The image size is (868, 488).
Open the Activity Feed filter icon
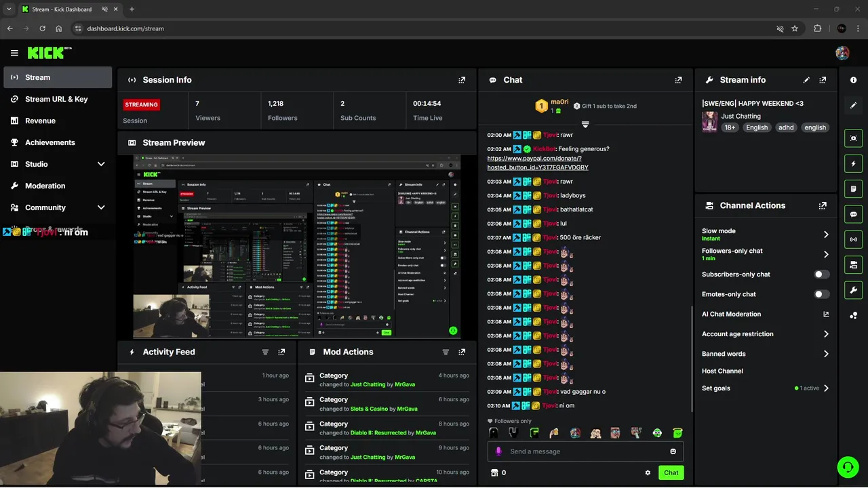tap(265, 352)
